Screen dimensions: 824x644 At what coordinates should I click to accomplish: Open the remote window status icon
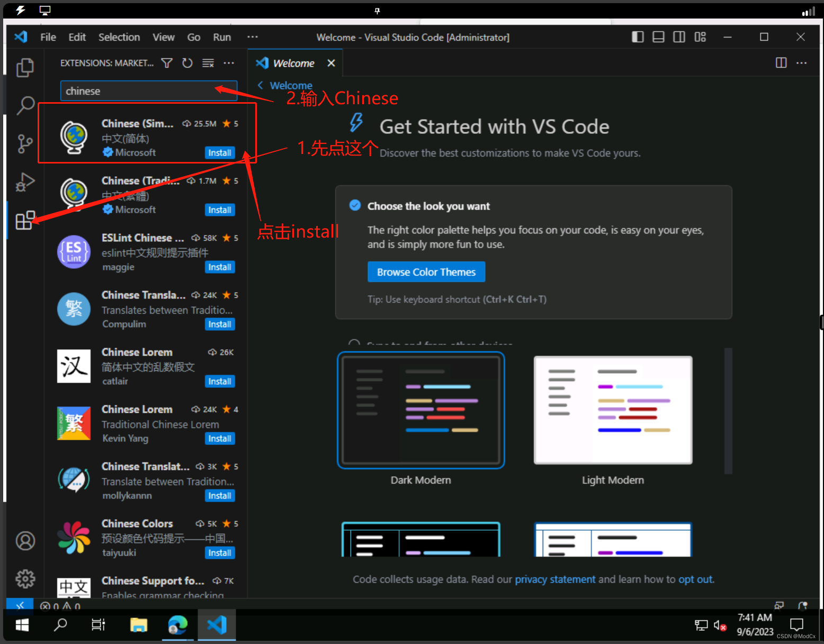pos(20,605)
